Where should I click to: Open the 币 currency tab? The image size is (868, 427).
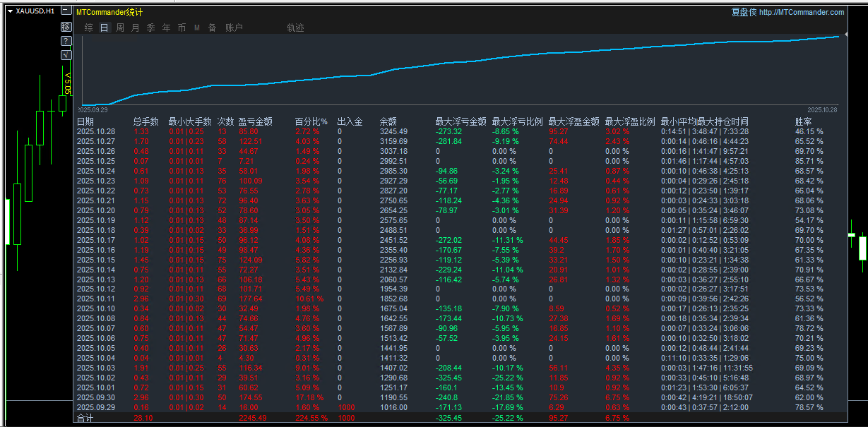182,28
